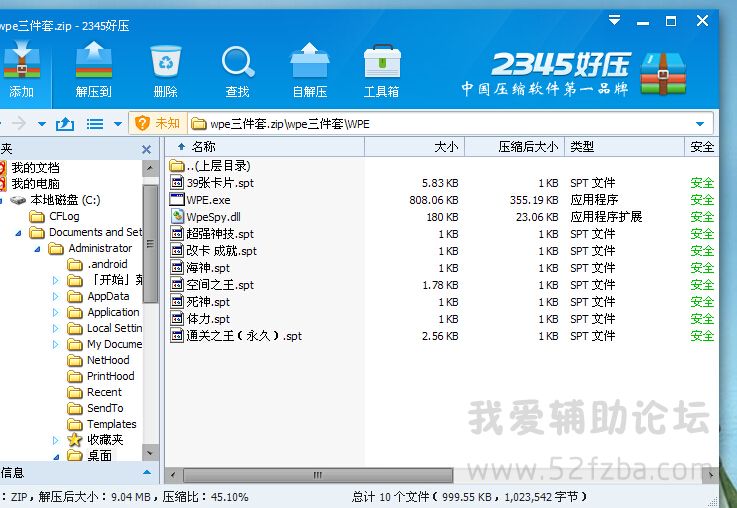Click folder tree scroll-up arrow
The width and height of the screenshot is (737, 508).
150,168
